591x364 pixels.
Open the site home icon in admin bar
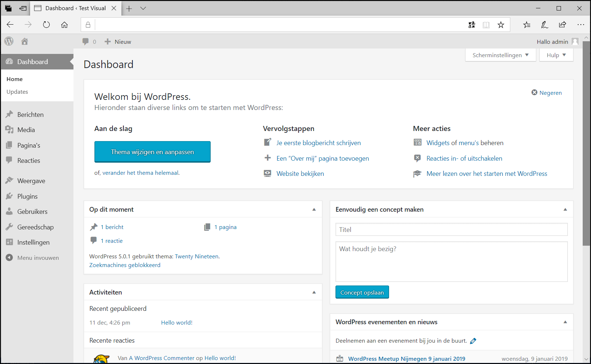click(x=25, y=41)
